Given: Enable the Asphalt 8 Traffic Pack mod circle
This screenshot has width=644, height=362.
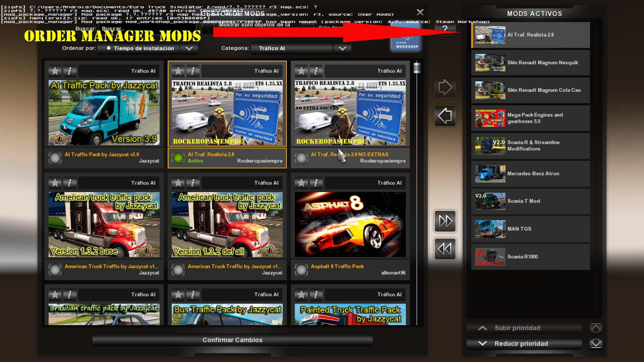Looking at the screenshot, I should (301, 269).
